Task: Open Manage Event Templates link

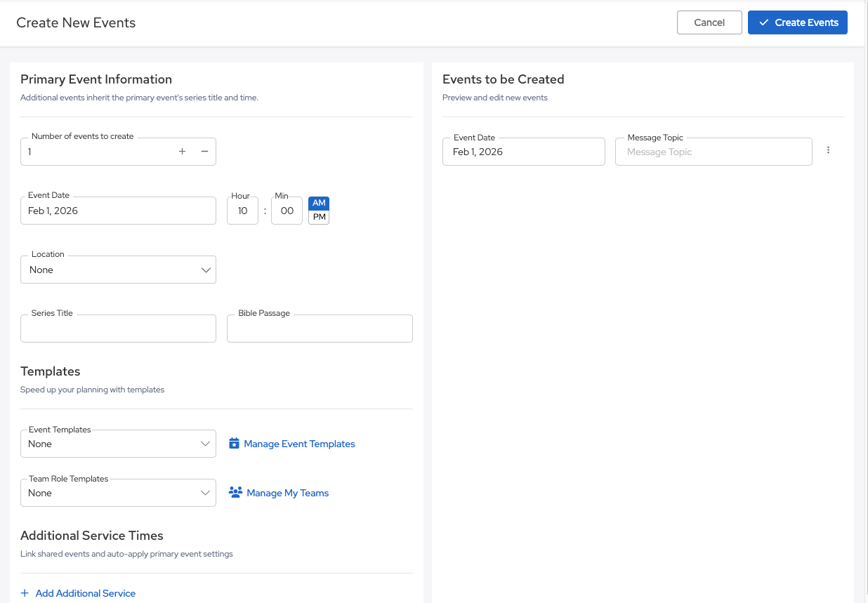Action: click(299, 444)
